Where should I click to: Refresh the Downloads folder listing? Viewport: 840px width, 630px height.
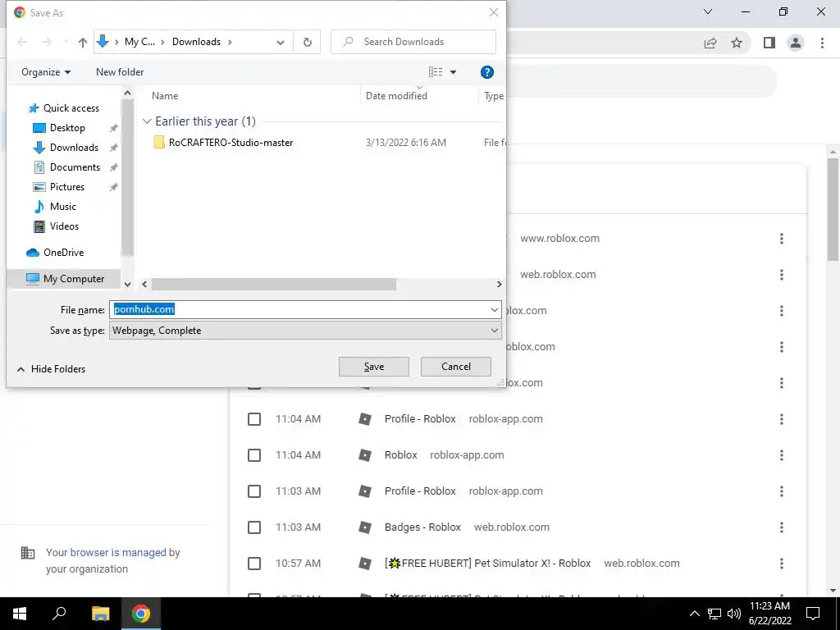(x=308, y=42)
